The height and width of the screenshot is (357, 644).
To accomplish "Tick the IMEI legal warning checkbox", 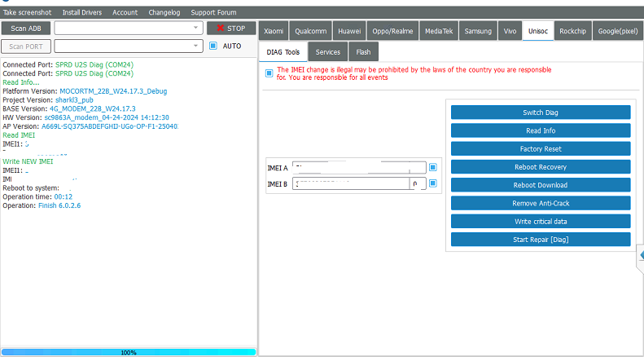I will pyautogui.click(x=269, y=73).
